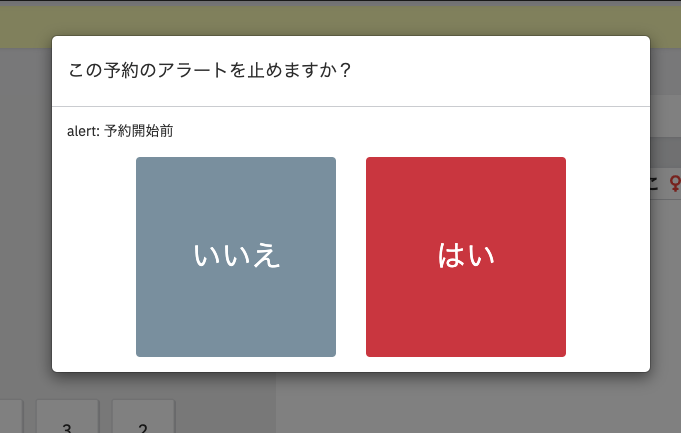This screenshot has height=433, width=681.
Task: Click the dialog title この予約のアラートを止めますか？
Action: 209,71
